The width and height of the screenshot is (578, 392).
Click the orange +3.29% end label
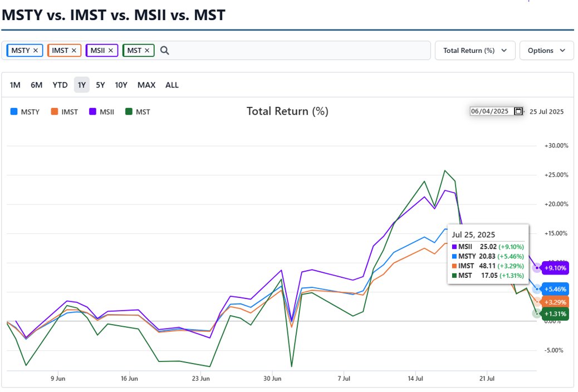tap(555, 302)
